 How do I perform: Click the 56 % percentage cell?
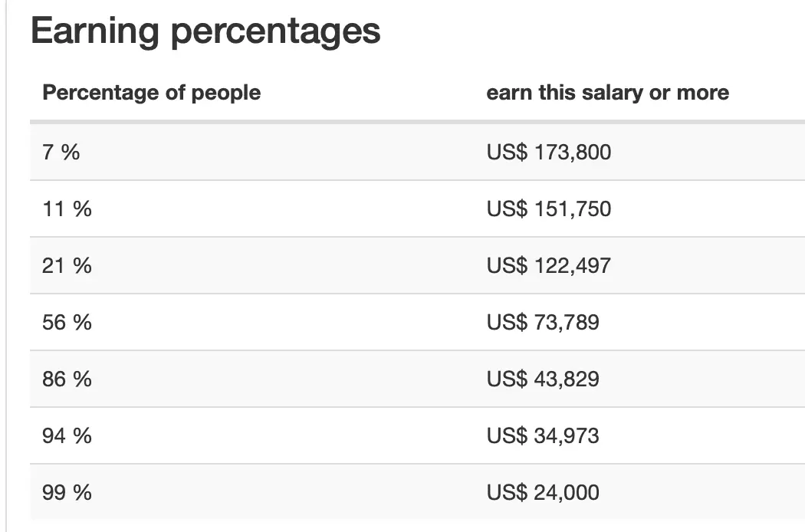[67, 322]
